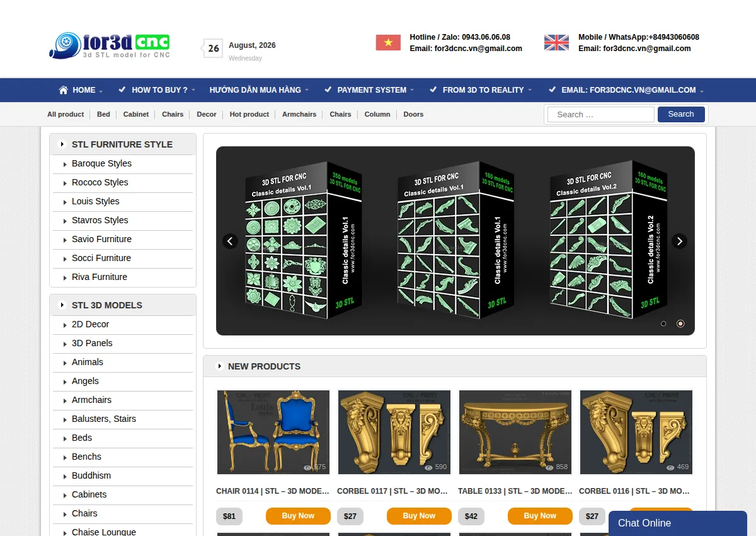Screen dimensions: 756x536
Task: Buy Now for TABLE 0133
Action: point(540,516)
